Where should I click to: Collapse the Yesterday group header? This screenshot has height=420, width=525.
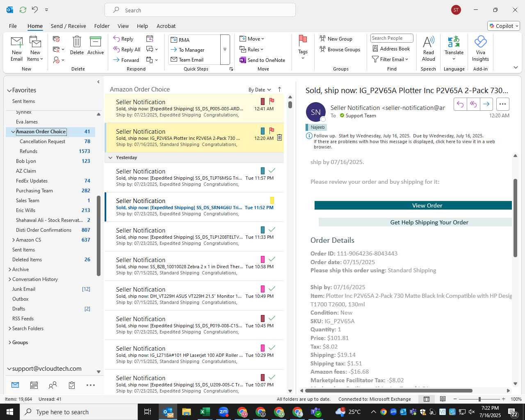point(110,157)
